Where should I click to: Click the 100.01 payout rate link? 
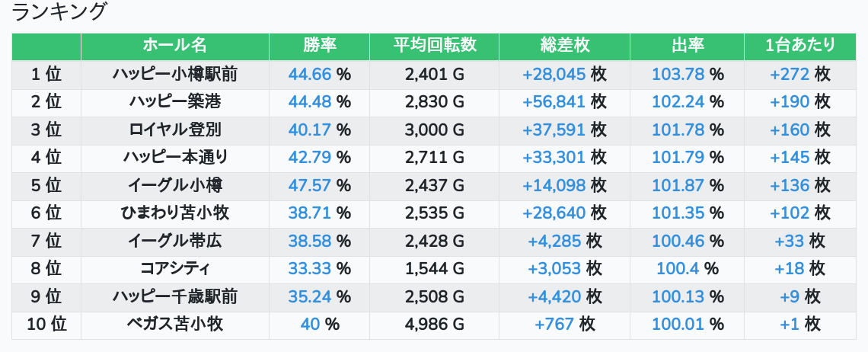pyautogui.click(x=678, y=325)
